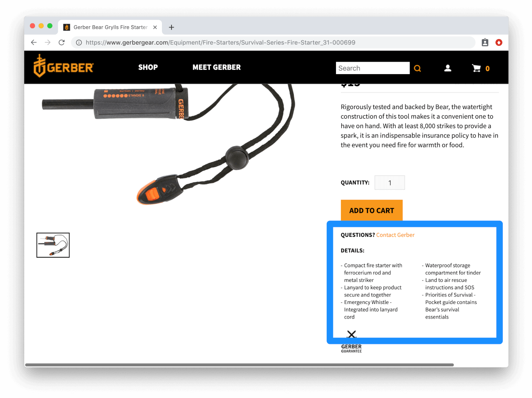
Task: Click the quantity input field
Action: point(390,182)
